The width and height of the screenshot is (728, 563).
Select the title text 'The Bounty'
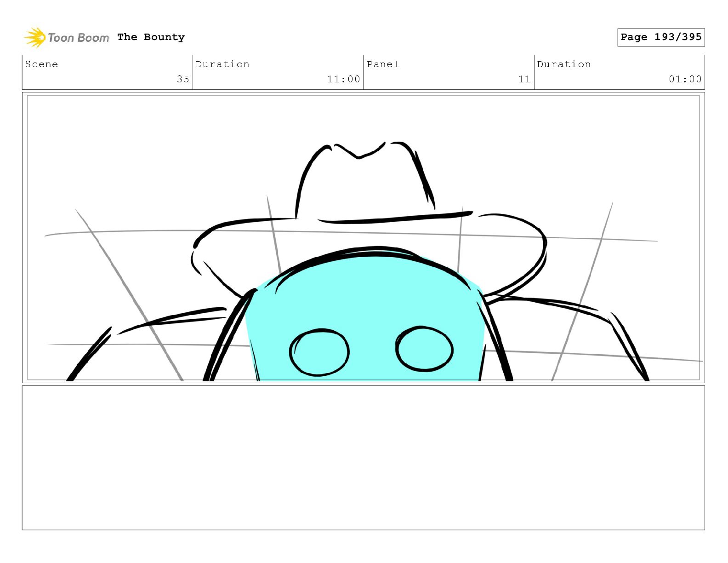[x=151, y=37]
